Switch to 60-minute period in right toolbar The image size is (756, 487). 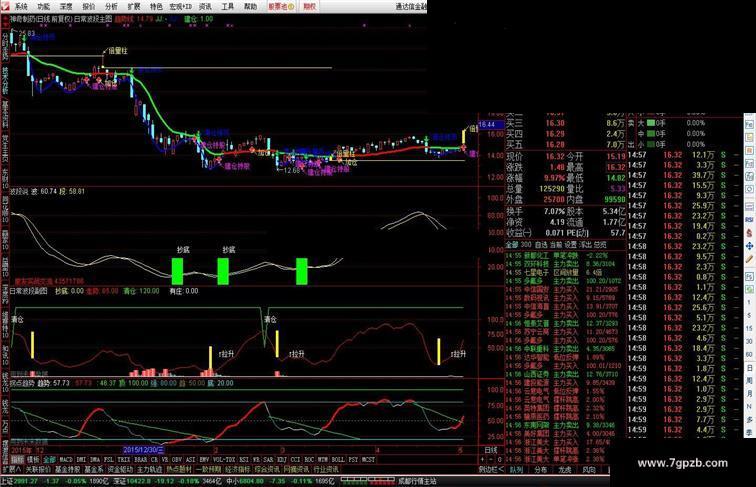(750, 354)
